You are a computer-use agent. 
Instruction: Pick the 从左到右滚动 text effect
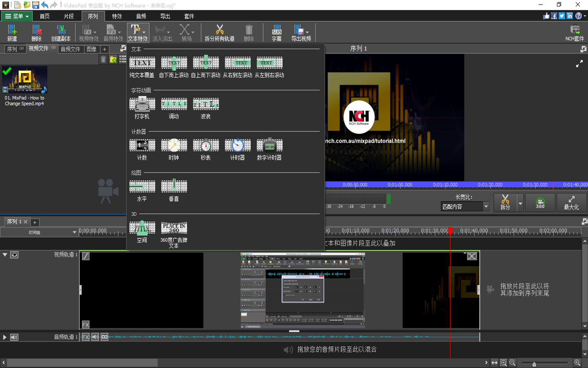(269, 67)
